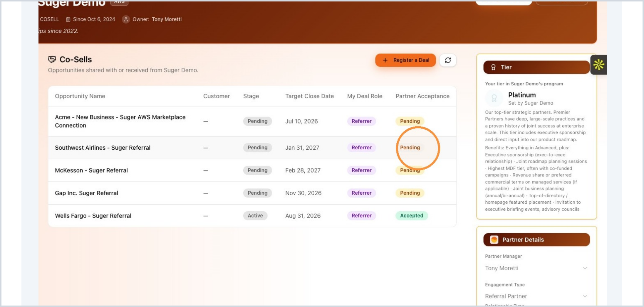Click the Partner Acceptance column header
The image size is (644, 307).
coord(422,96)
